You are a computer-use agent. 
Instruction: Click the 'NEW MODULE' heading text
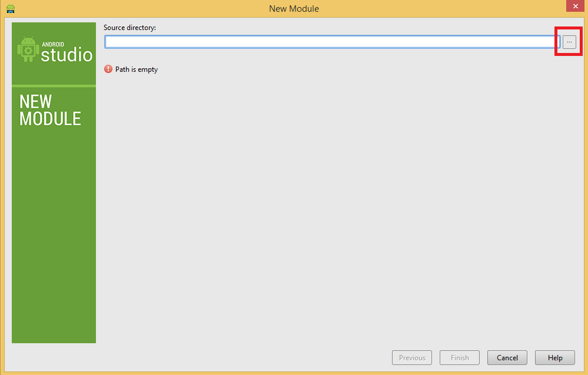click(x=50, y=110)
